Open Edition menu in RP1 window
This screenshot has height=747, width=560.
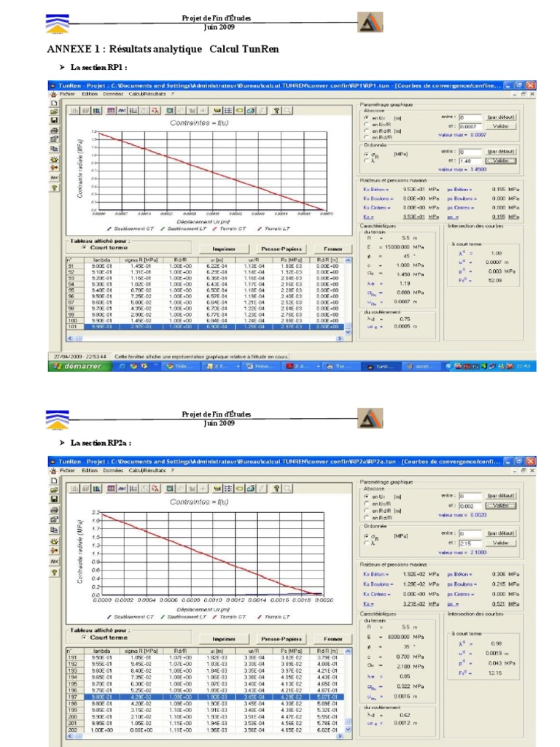[x=90, y=94]
